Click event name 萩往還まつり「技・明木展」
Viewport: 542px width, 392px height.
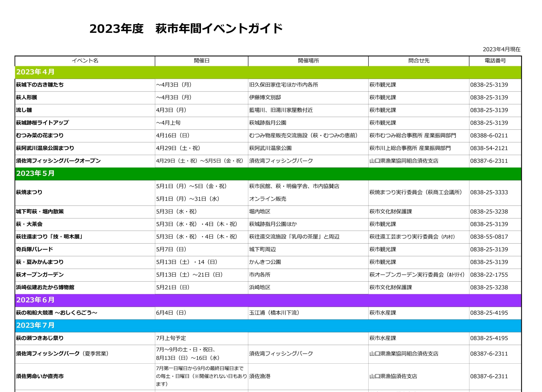point(50,237)
